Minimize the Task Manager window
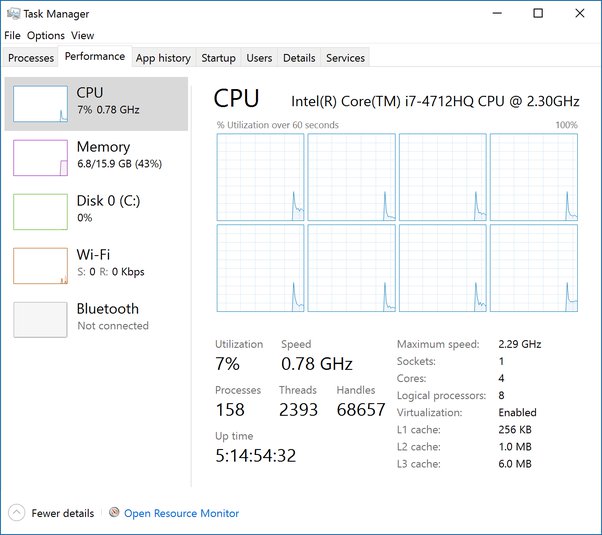The height and width of the screenshot is (535, 602). (497, 13)
